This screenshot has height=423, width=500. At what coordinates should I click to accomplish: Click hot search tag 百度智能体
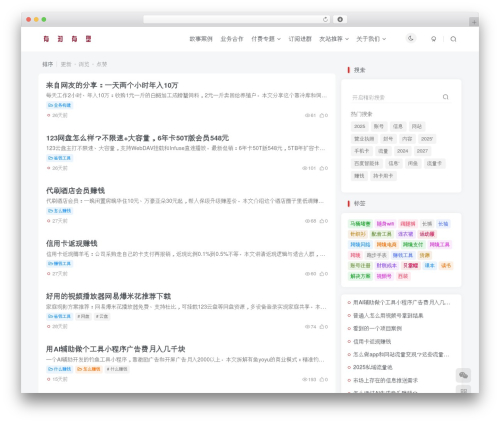click(366, 163)
